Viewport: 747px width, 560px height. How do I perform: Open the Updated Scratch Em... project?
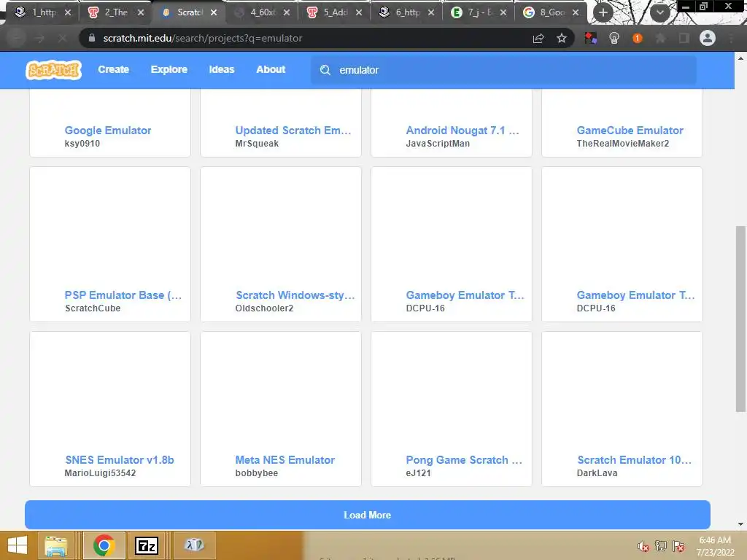pyautogui.click(x=293, y=131)
